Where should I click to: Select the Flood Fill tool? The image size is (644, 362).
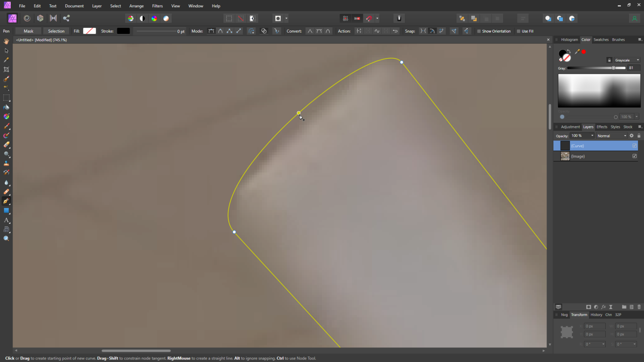pyautogui.click(x=6, y=107)
